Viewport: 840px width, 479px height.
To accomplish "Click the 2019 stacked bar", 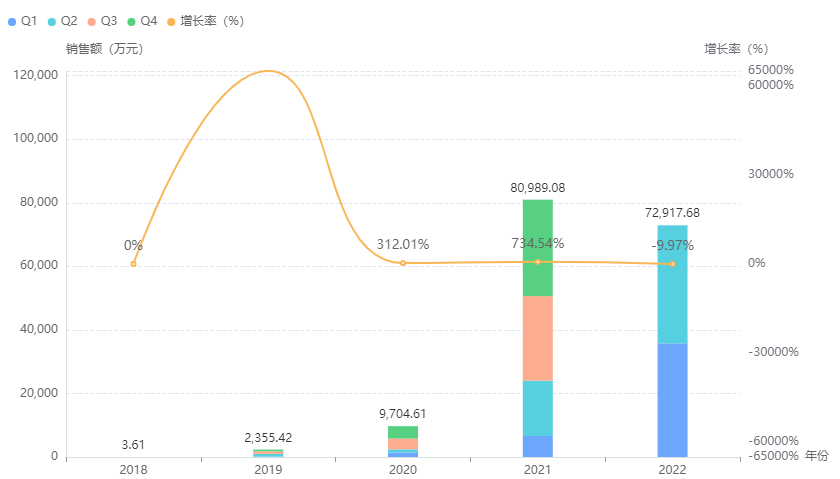I will (268, 453).
